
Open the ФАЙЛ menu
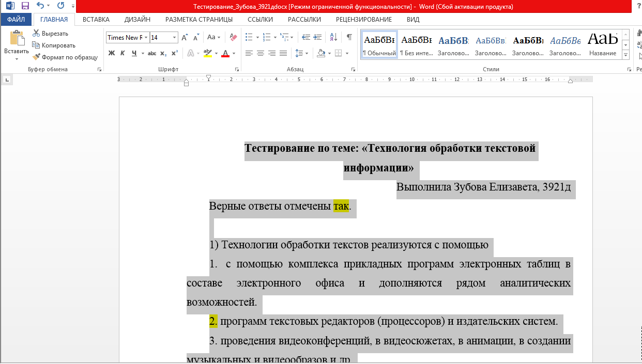[16, 20]
